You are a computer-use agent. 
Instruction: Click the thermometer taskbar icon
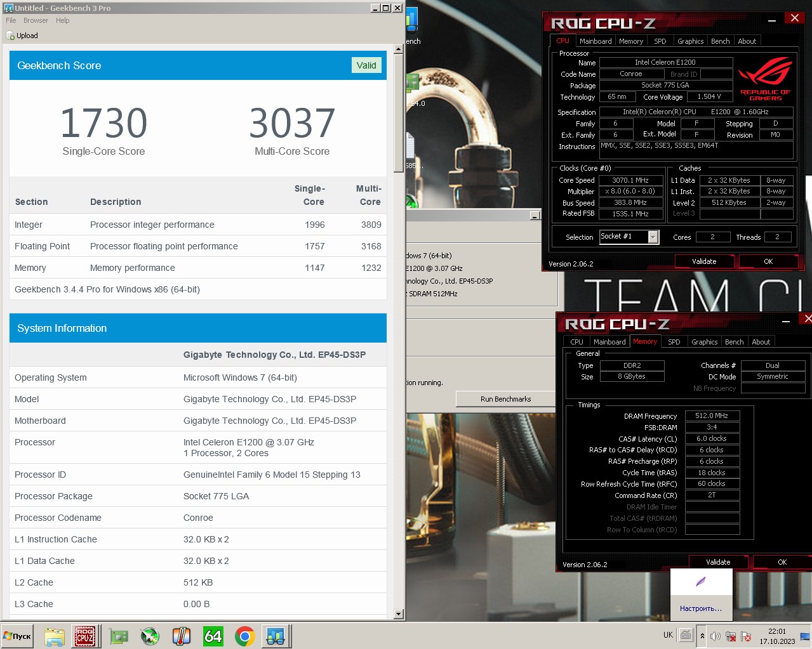[x=182, y=636]
